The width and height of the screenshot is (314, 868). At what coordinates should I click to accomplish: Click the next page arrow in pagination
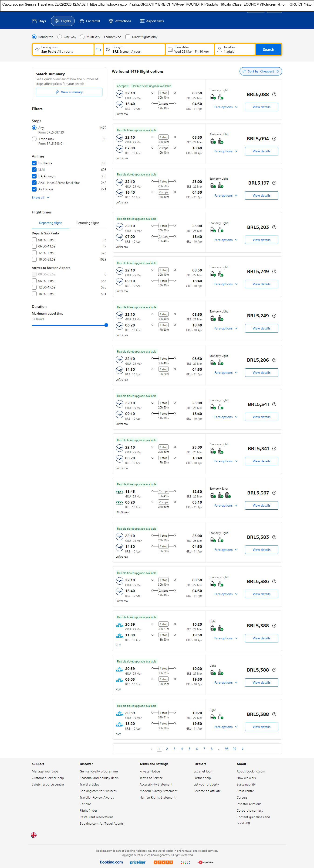243,748
